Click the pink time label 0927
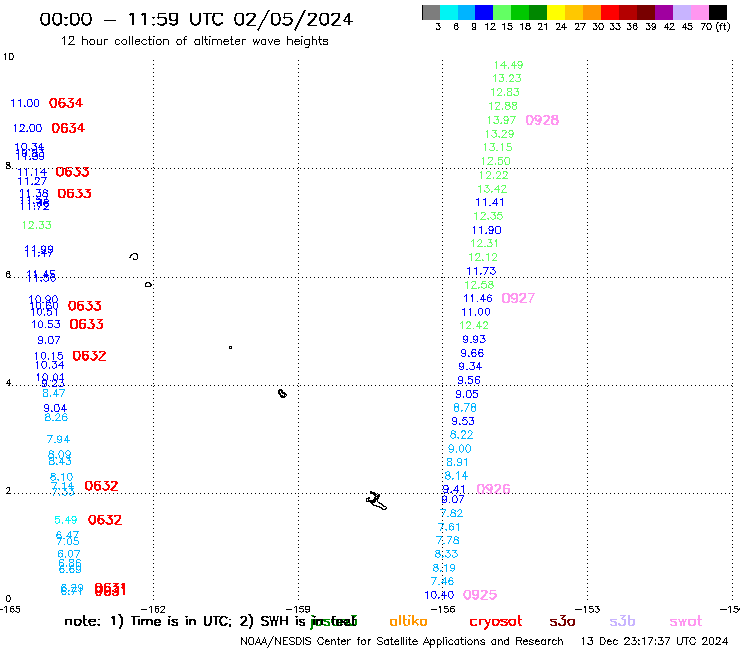740x650 pixels. click(x=518, y=298)
